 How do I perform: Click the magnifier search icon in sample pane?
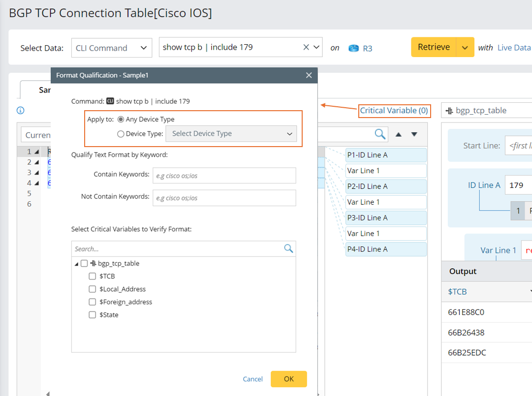pyautogui.click(x=379, y=134)
